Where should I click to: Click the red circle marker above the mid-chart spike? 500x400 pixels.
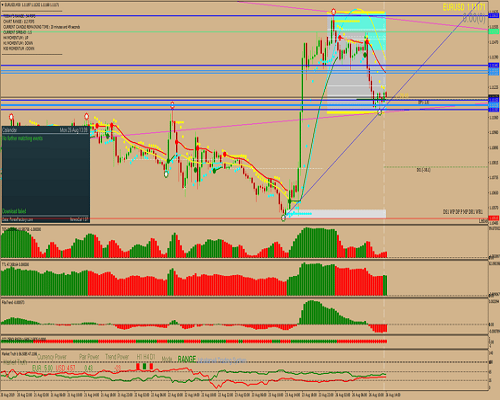click(172, 105)
